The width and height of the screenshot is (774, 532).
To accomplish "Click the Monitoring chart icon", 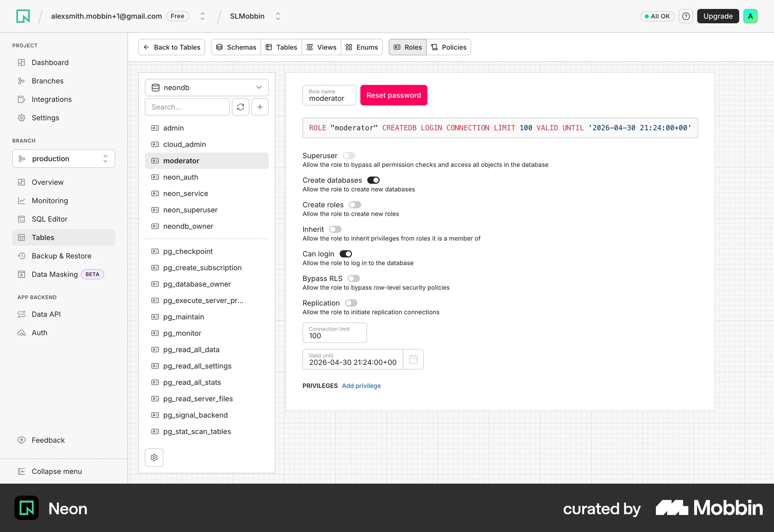I will click(x=21, y=201).
